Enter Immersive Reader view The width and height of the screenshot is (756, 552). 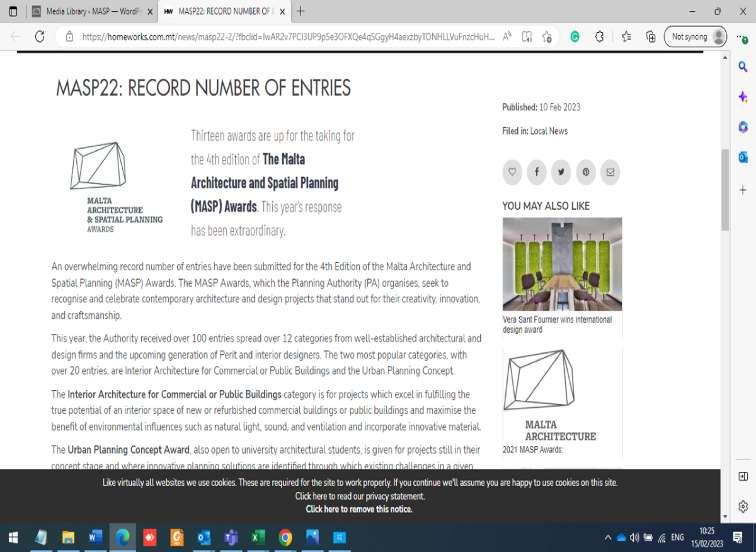[527, 37]
